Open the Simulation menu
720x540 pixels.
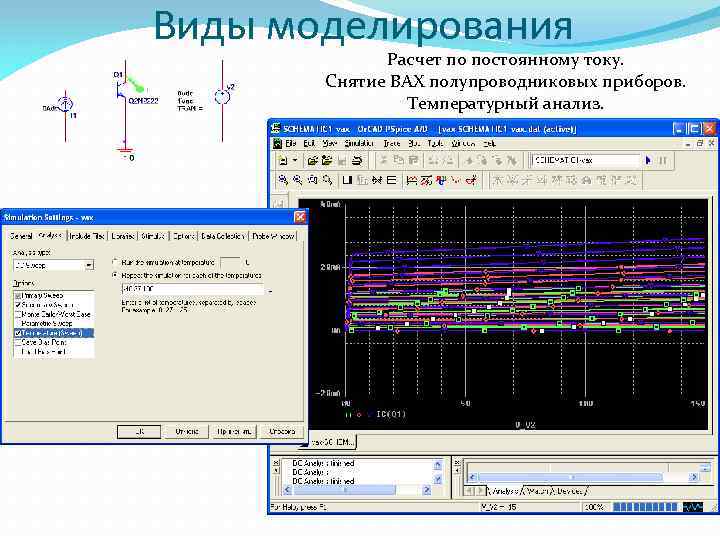360,144
